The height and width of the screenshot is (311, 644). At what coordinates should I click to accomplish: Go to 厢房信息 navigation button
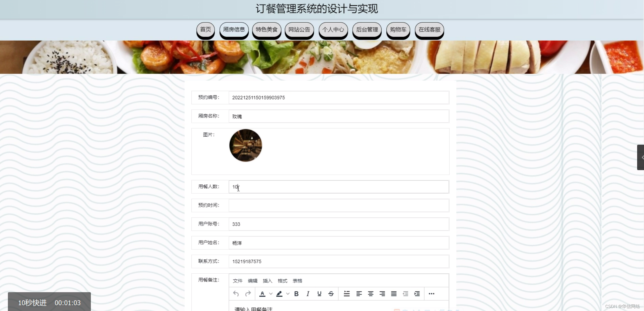tap(234, 30)
